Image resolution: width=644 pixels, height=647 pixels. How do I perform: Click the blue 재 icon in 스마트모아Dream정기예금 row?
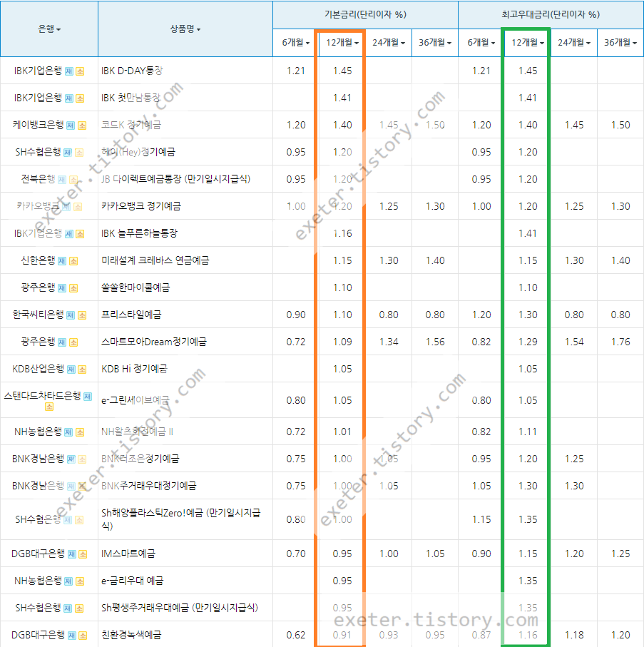click(62, 342)
